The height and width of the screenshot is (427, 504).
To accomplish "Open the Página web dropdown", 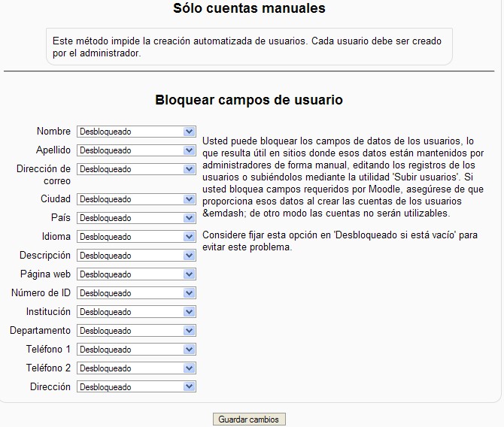I will coord(136,274).
